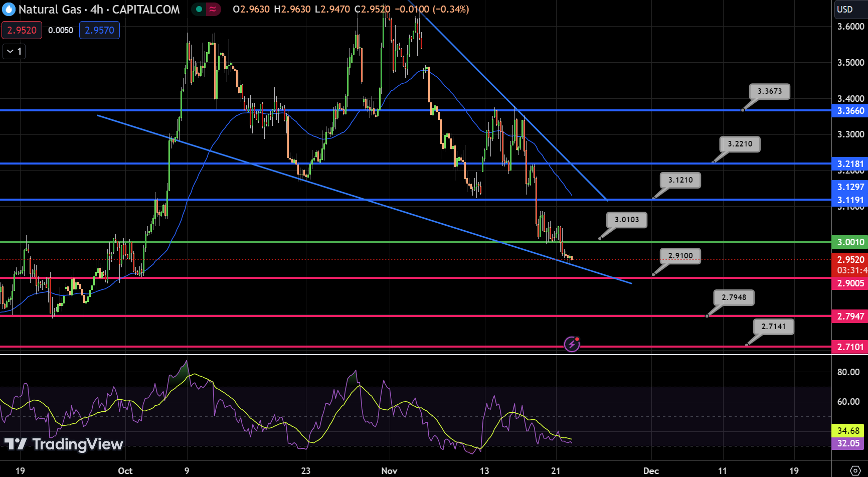Click the pink 2.7101 price axis label
Image resolution: width=868 pixels, height=477 pixels.
(x=850, y=347)
